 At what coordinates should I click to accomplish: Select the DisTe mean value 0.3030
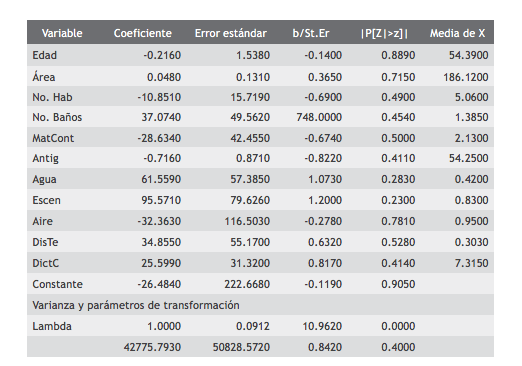[471, 242]
